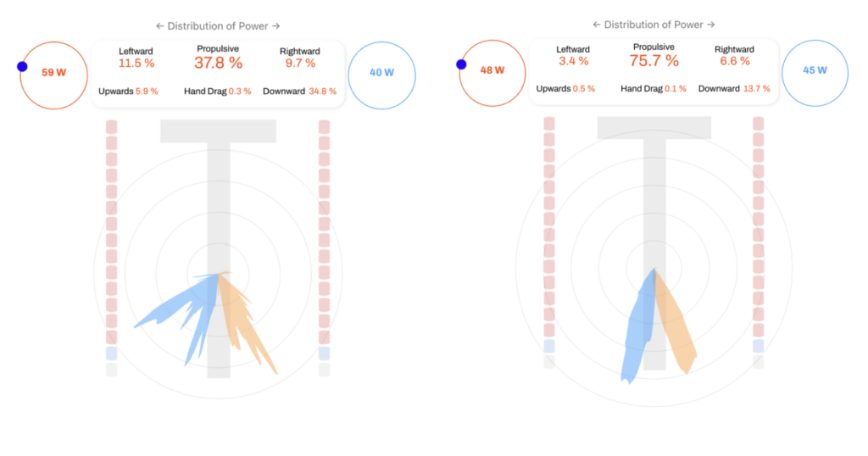The width and height of the screenshot is (868, 456).
Task: Select the blue 40 W power circle
Action: [x=381, y=73]
